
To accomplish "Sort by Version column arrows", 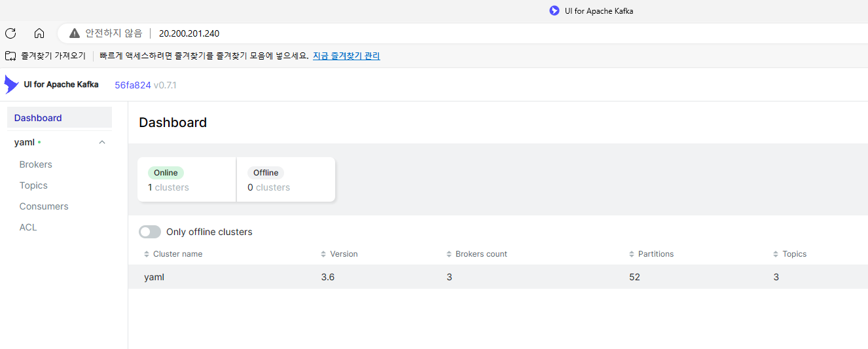I will (323, 254).
